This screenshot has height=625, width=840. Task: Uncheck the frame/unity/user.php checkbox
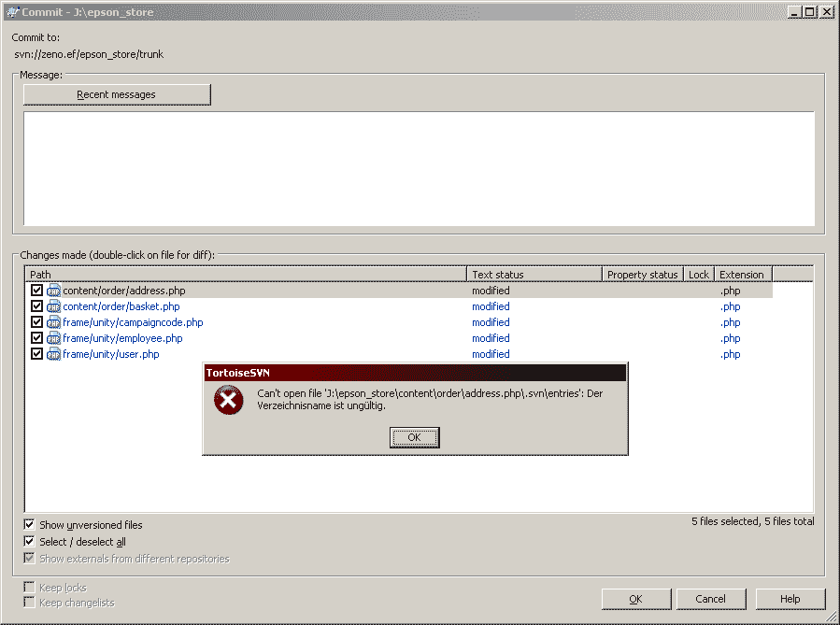coord(36,354)
